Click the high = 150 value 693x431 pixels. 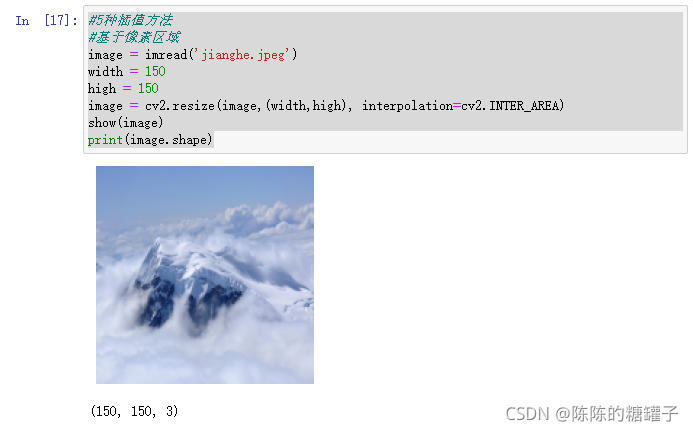[x=148, y=88]
